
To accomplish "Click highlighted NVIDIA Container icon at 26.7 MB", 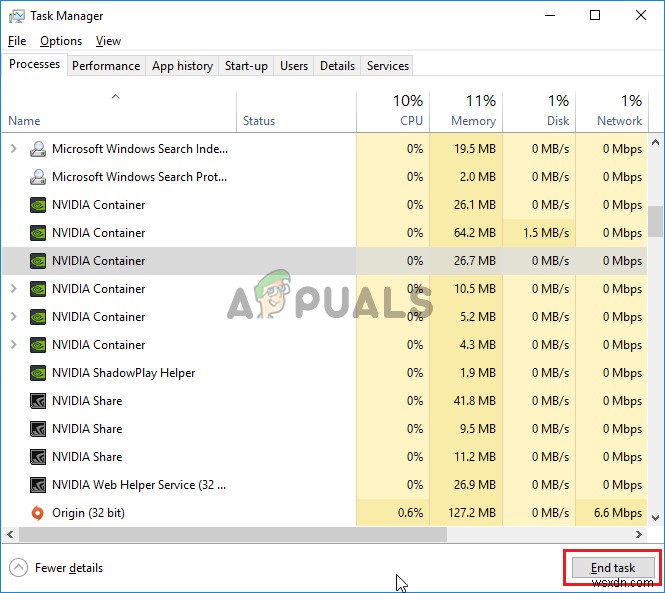I will coord(38,261).
